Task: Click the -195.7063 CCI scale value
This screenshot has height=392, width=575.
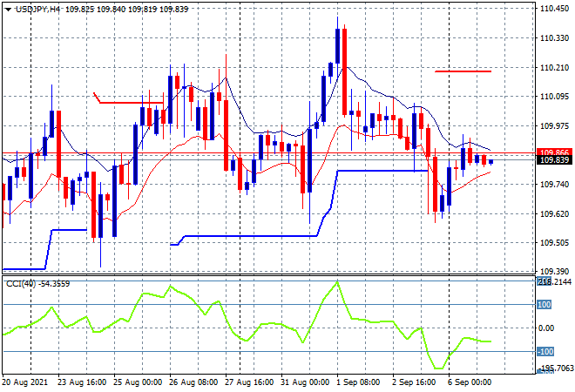Action: pyautogui.click(x=555, y=368)
